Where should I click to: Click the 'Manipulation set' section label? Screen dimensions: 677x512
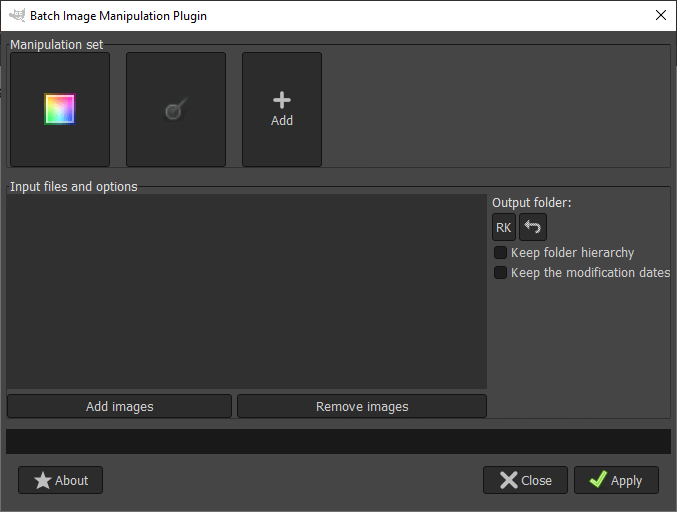point(56,45)
